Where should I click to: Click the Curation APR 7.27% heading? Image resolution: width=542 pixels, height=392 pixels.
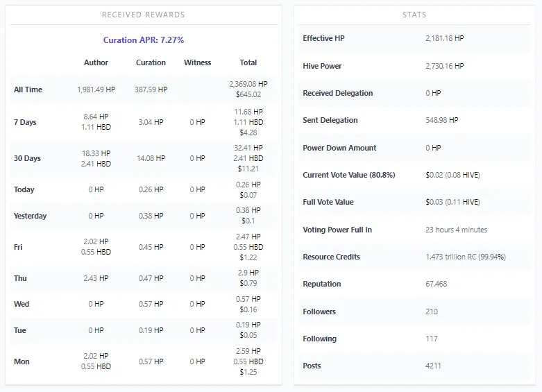click(144, 40)
